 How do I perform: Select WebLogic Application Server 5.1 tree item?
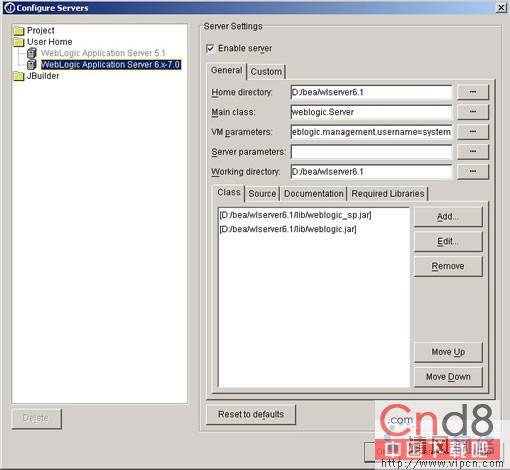coord(103,53)
